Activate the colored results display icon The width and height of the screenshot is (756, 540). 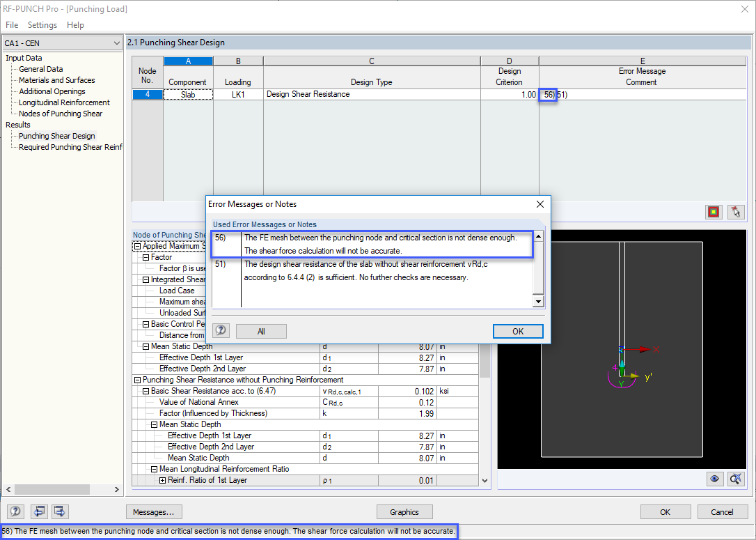(714, 212)
